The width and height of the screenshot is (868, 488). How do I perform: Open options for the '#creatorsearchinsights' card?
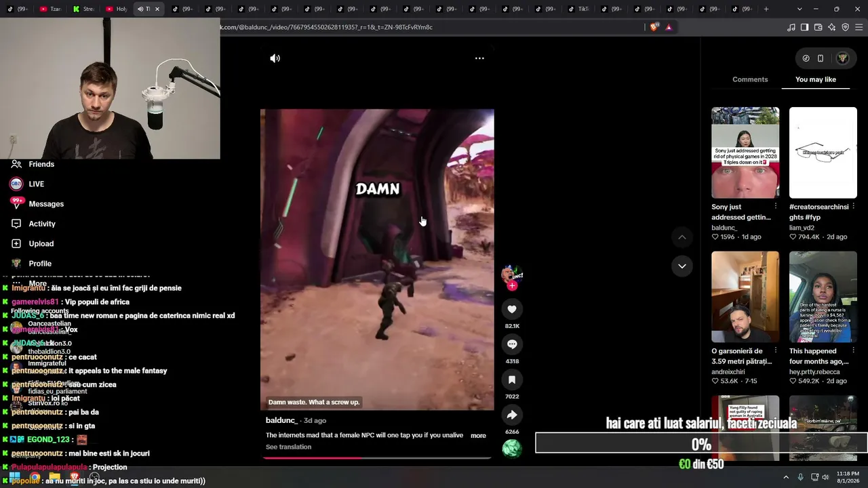coord(854,206)
